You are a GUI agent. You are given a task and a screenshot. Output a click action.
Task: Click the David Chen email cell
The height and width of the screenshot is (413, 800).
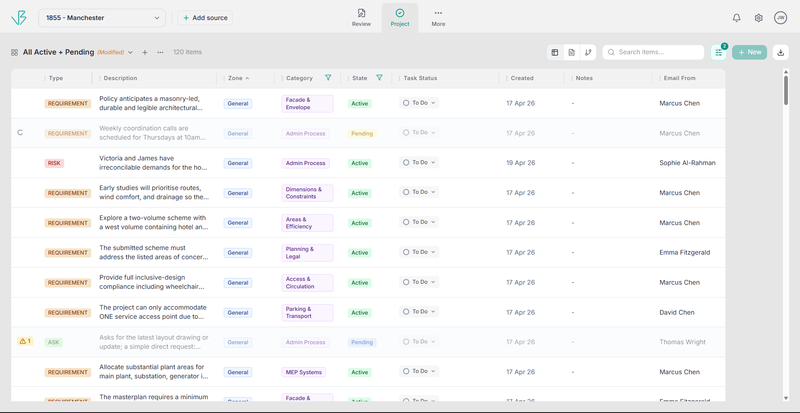[x=677, y=312]
